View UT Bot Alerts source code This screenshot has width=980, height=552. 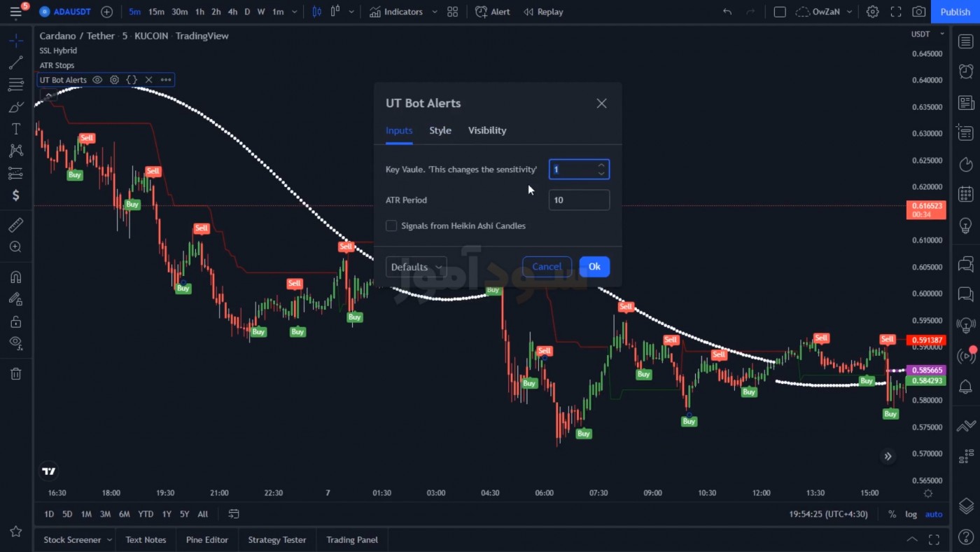point(132,80)
